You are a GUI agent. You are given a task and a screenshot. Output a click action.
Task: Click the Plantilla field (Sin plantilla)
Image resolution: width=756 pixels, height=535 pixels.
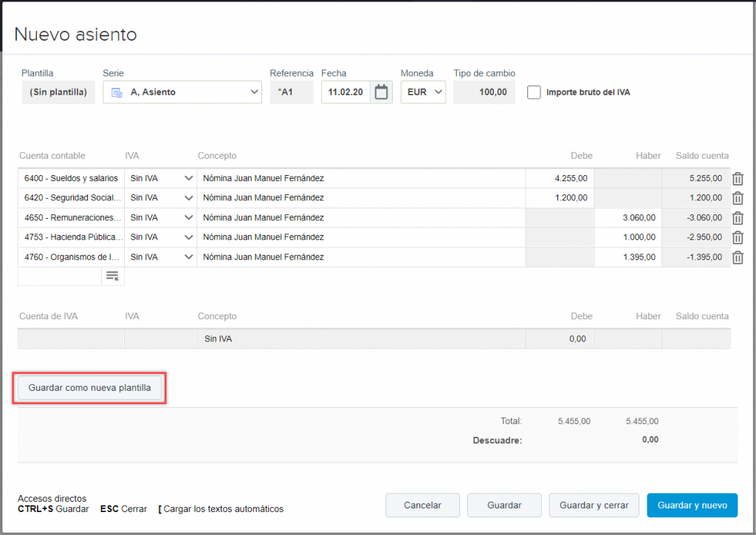58,92
